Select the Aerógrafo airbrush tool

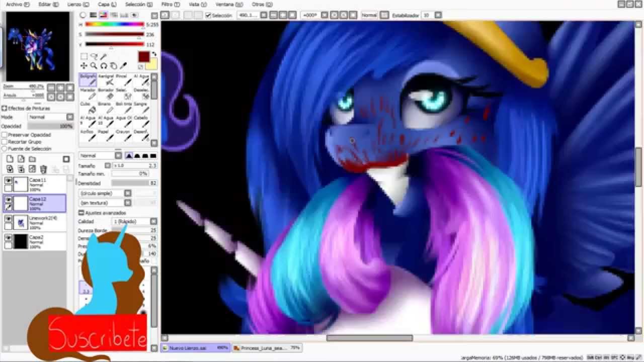[x=106, y=79]
